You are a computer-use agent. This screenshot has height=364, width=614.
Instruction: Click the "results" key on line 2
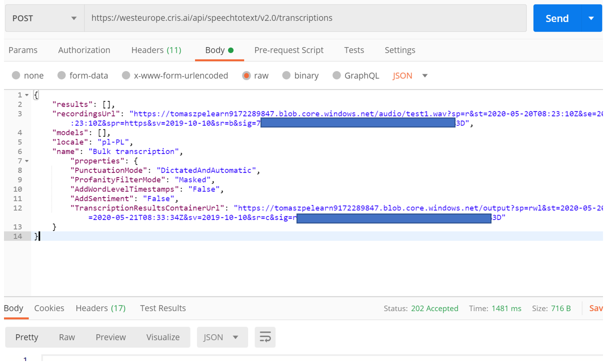72,104
